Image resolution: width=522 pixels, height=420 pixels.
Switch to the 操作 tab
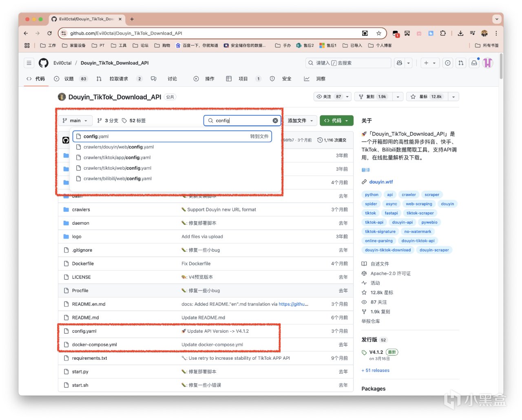point(204,79)
